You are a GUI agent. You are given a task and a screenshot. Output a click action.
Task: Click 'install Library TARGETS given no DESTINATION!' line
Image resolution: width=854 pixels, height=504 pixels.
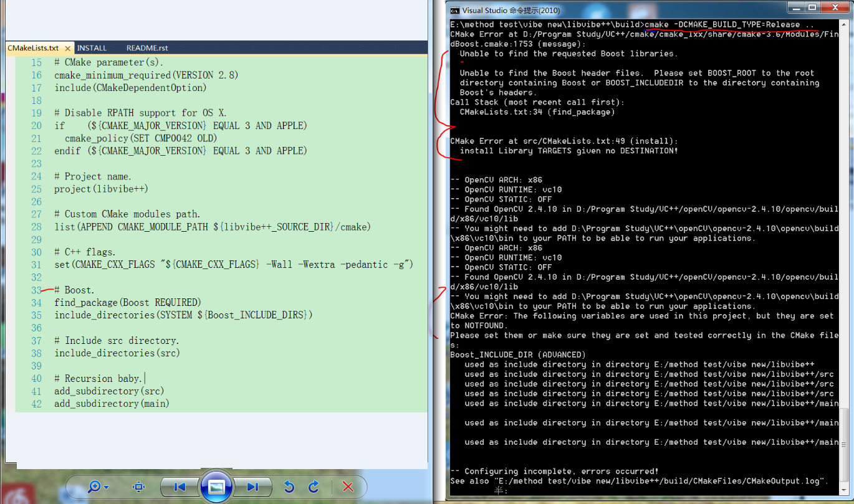[569, 151]
